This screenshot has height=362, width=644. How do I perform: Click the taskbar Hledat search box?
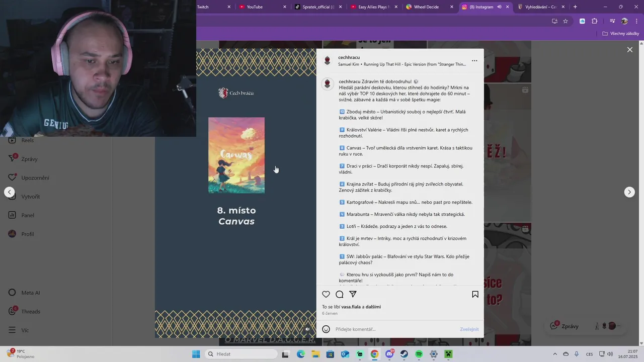click(x=241, y=354)
